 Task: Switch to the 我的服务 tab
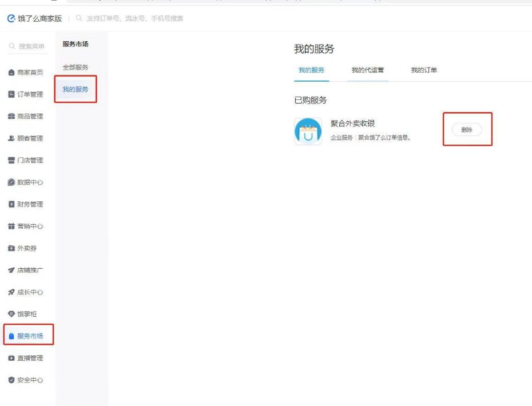coord(311,70)
